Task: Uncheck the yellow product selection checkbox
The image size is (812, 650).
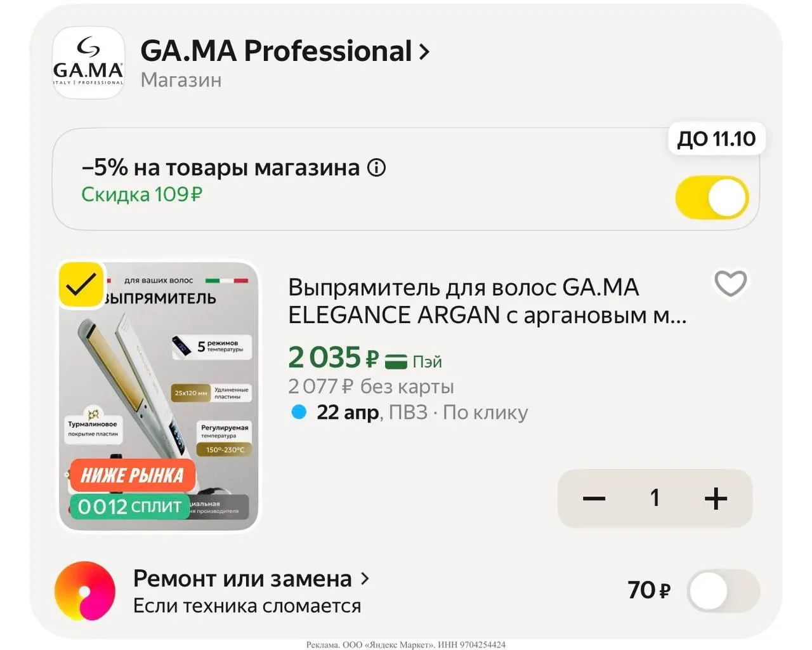Action: tap(81, 285)
